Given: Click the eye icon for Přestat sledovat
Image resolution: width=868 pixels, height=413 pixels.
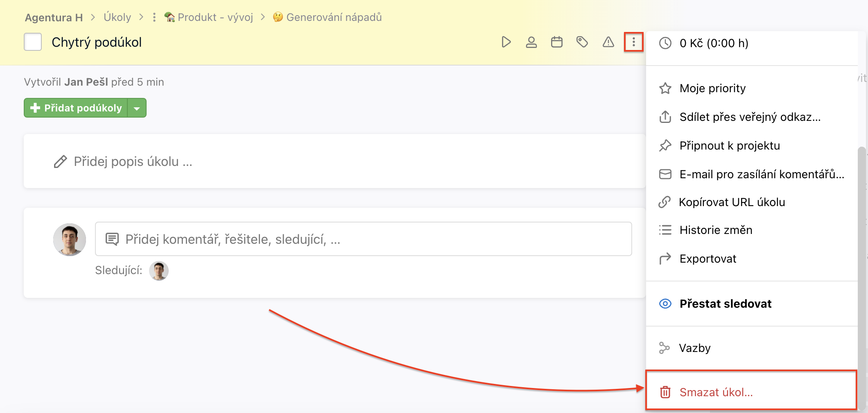Looking at the screenshot, I should (665, 304).
